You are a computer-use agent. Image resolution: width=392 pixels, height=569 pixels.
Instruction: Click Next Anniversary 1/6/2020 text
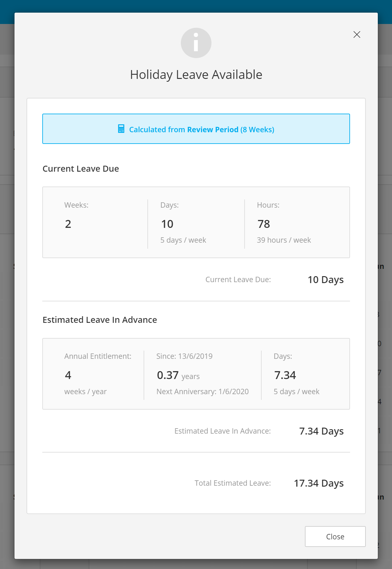coord(202,392)
